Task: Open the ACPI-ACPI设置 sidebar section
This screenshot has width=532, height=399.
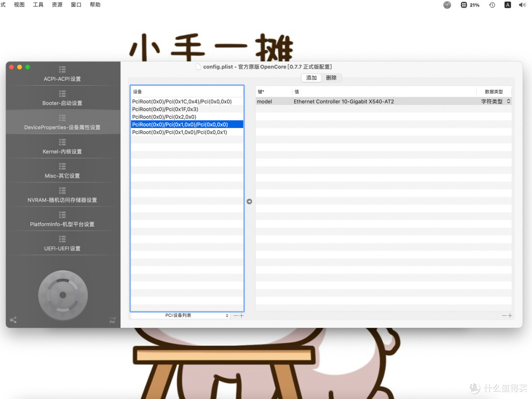Action: point(63,74)
